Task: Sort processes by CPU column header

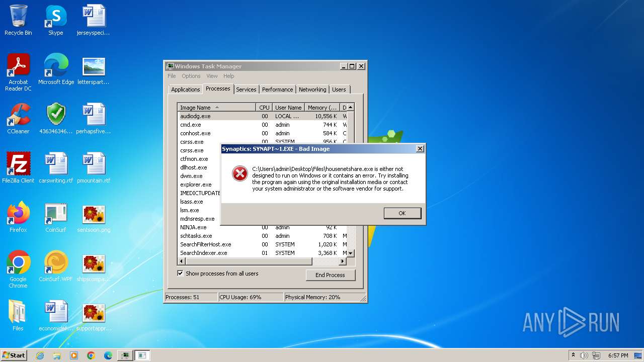Action: coord(264,107)
